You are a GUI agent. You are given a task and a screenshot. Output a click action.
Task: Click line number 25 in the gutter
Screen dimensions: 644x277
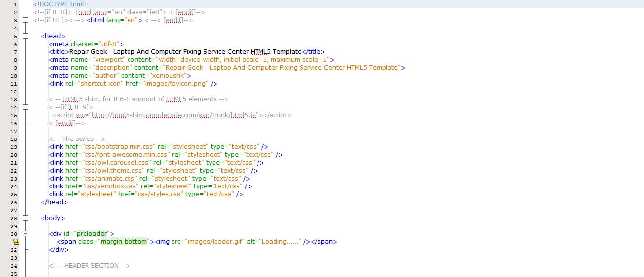pos(14,194)
